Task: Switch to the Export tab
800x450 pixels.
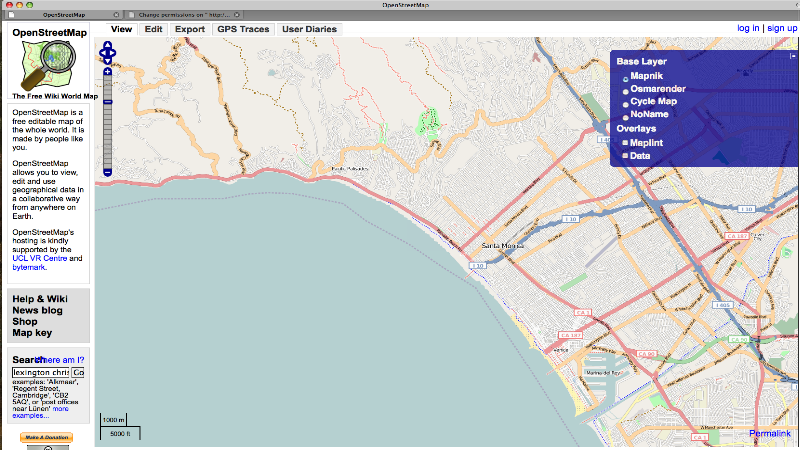Action: [189, 29]
